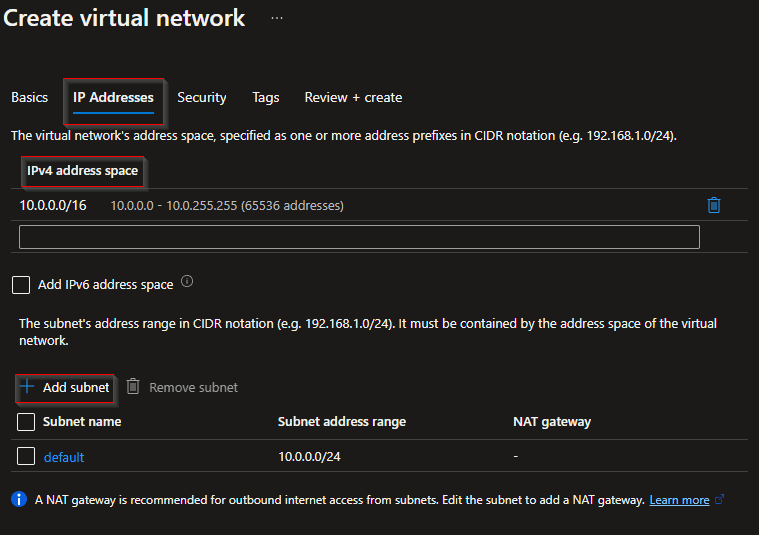Click the Remove subnet button
The height and width of the screenshot is (535, 759).
(x=182, y=387)
